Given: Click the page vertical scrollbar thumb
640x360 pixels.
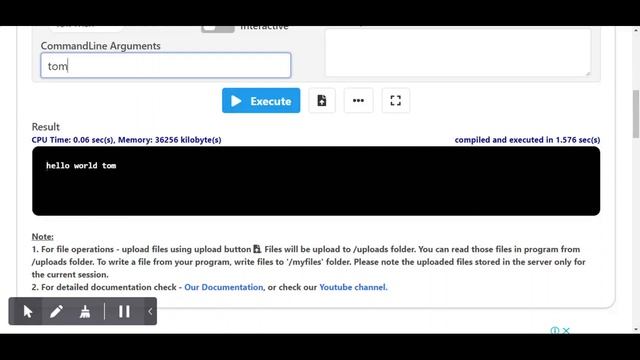Looking at the screenshot, I should (x=636, y=114).
